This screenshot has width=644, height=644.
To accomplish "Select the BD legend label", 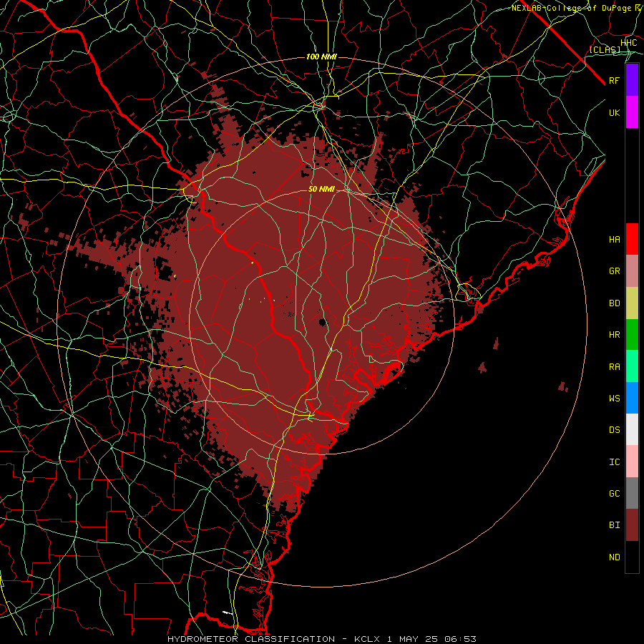I will [x=615, y=303].
